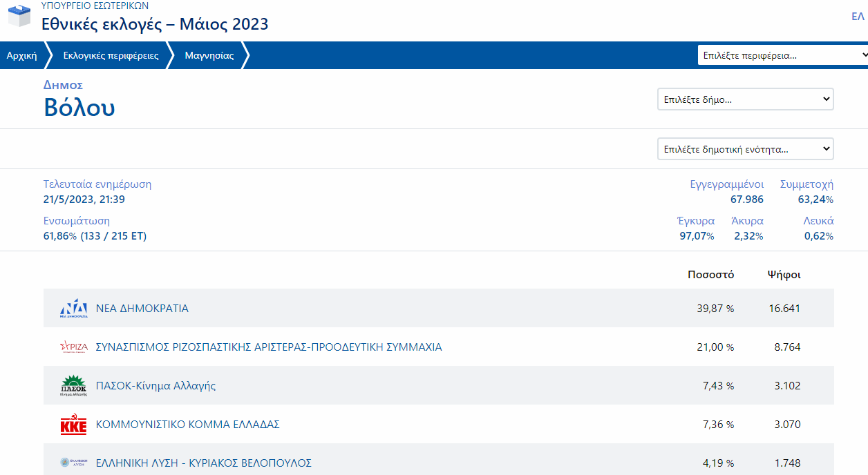The image size is (868, 475).
Task: Open the Επιλέξτε περιφέρεια dropdown
Action: (x=782, y=55)
